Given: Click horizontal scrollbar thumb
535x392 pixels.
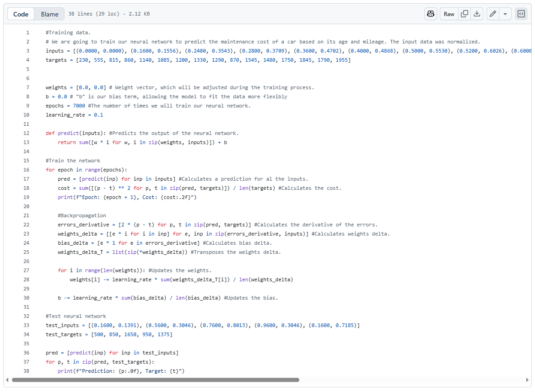Looking at the screenshot, I should pyautogui.click(x=156, y=380).
